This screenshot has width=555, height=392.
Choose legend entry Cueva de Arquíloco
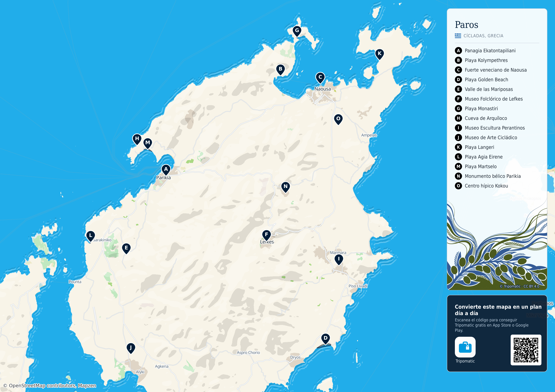(481, 119)
